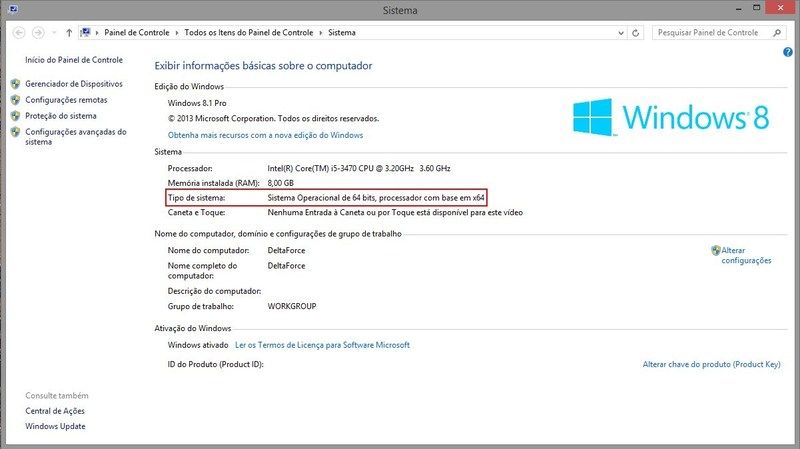Open Gerenciador de Dispositivos link
The height and width of the screenshot is (449, 800).
(74, 84)
